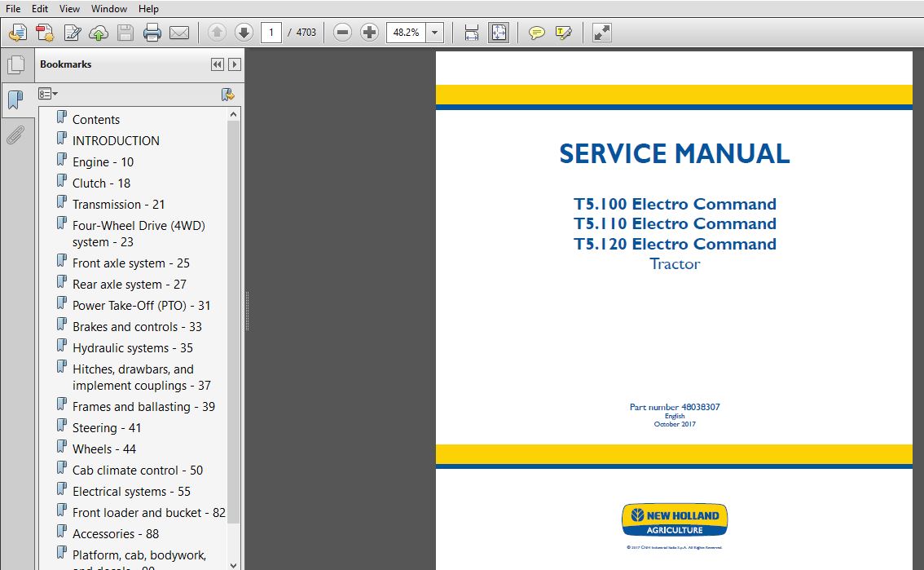The height and width of the screenshot is (570, 924).
Task: Open the Help menu
Action: click(148, 9)
